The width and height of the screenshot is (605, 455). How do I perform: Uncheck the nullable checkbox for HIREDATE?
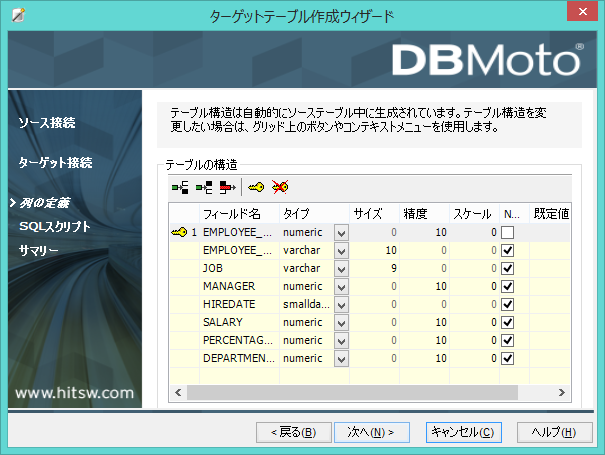coord(507,304)
